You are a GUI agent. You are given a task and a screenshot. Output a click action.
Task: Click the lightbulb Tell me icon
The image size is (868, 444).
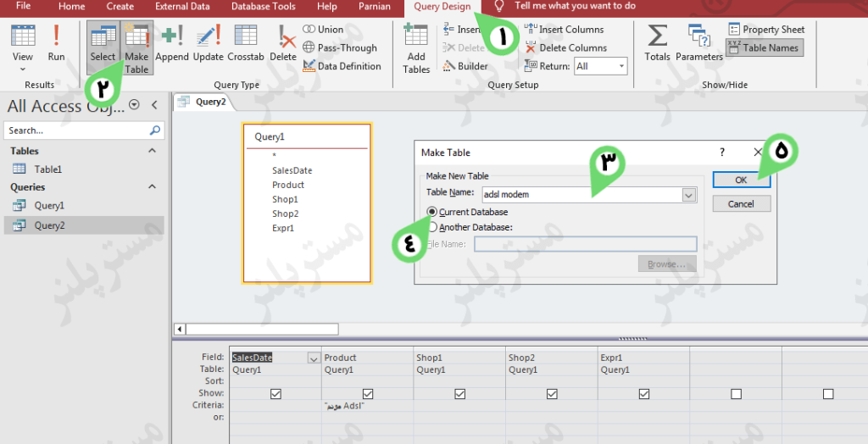tap(499, 6)
